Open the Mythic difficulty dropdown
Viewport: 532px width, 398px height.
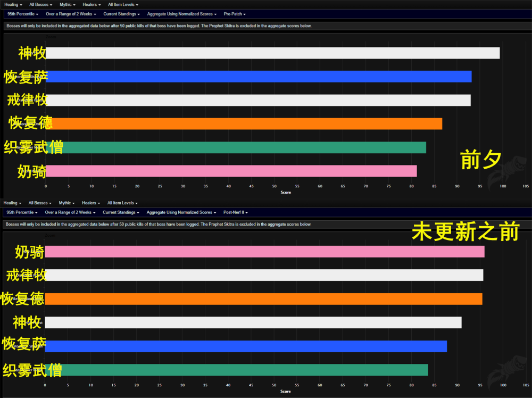67,4
